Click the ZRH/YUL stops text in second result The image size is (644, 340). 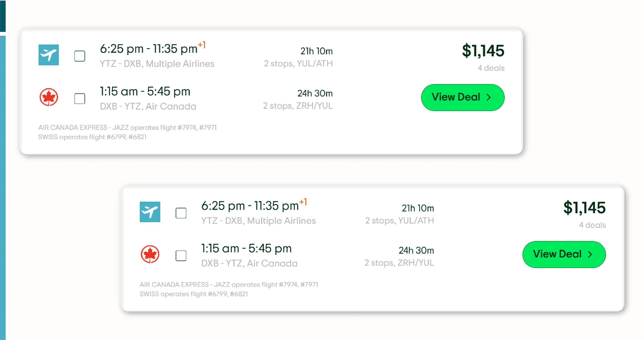coord(416,263)
